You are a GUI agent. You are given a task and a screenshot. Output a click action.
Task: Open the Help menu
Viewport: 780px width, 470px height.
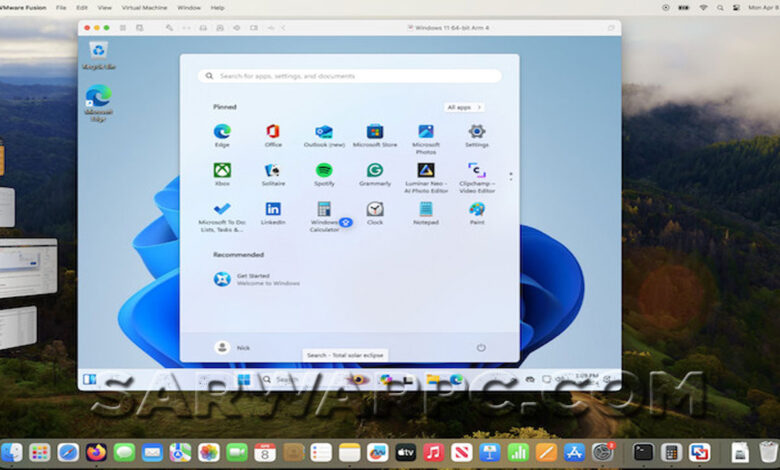coord(217,8)
